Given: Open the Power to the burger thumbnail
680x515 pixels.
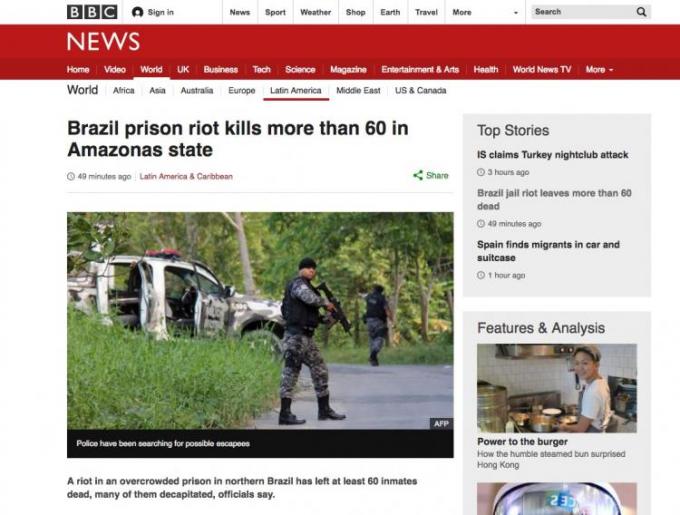Looking at the screenshot, I should 557,388.
